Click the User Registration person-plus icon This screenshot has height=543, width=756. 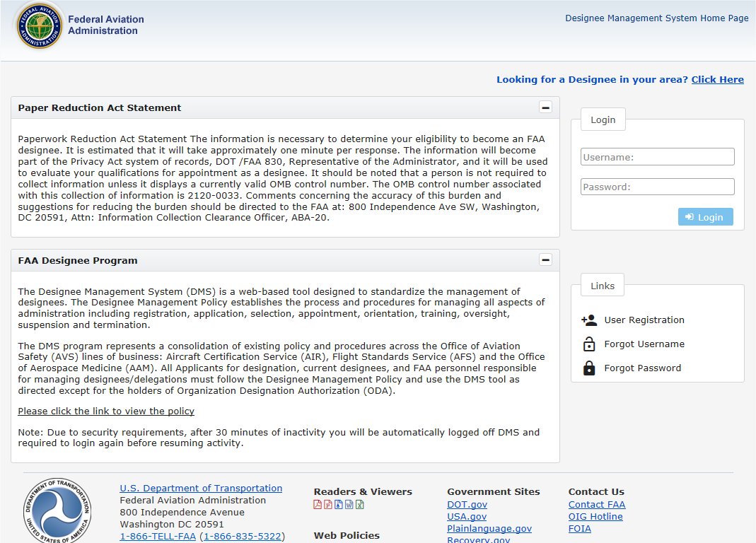coord(588,320)
